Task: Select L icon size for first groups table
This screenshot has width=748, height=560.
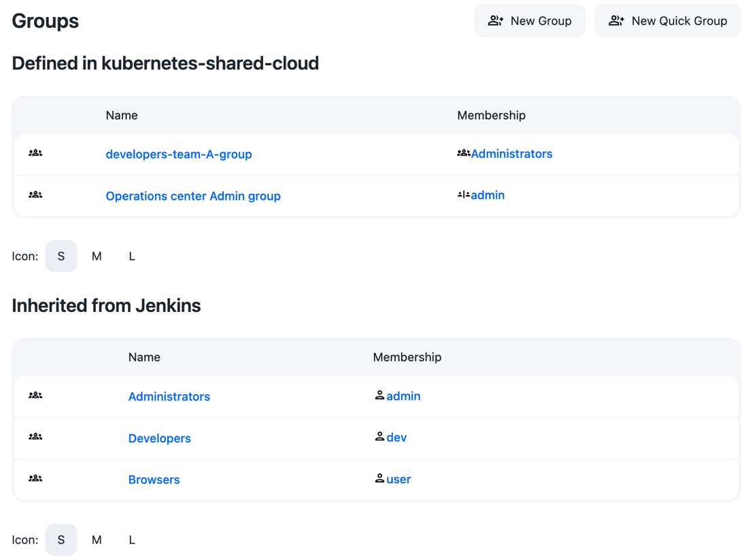Action: tap(132, 256)
